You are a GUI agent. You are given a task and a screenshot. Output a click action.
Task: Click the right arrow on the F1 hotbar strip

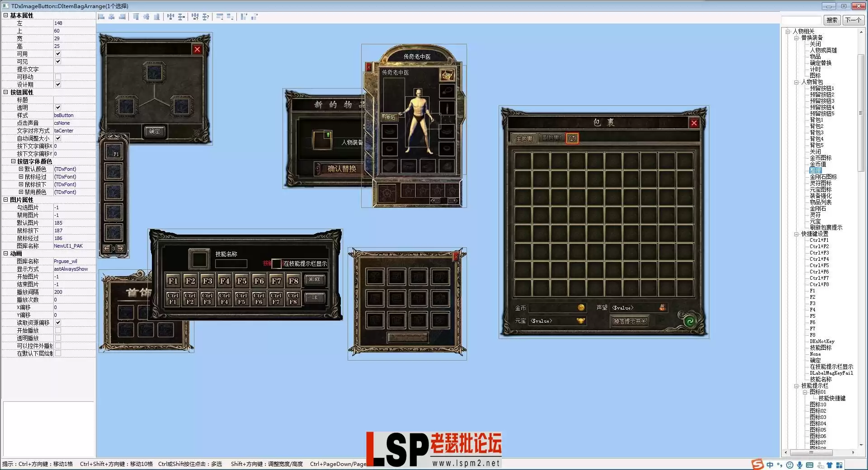click(120, 248)
